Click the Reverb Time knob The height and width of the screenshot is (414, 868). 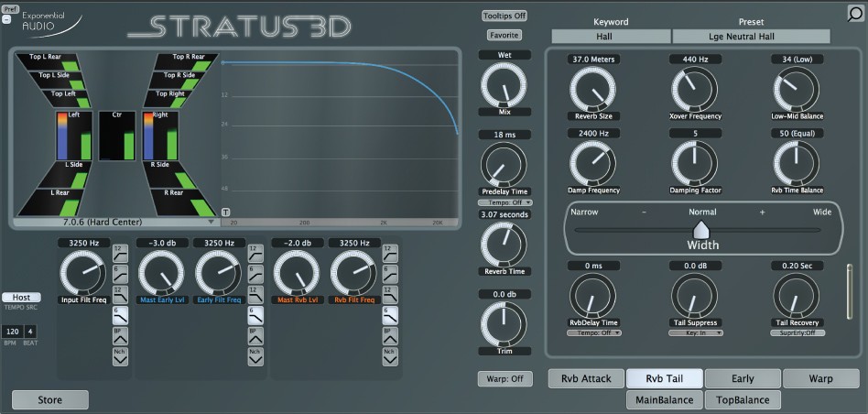pyautogui.click(x=504, y=244)
